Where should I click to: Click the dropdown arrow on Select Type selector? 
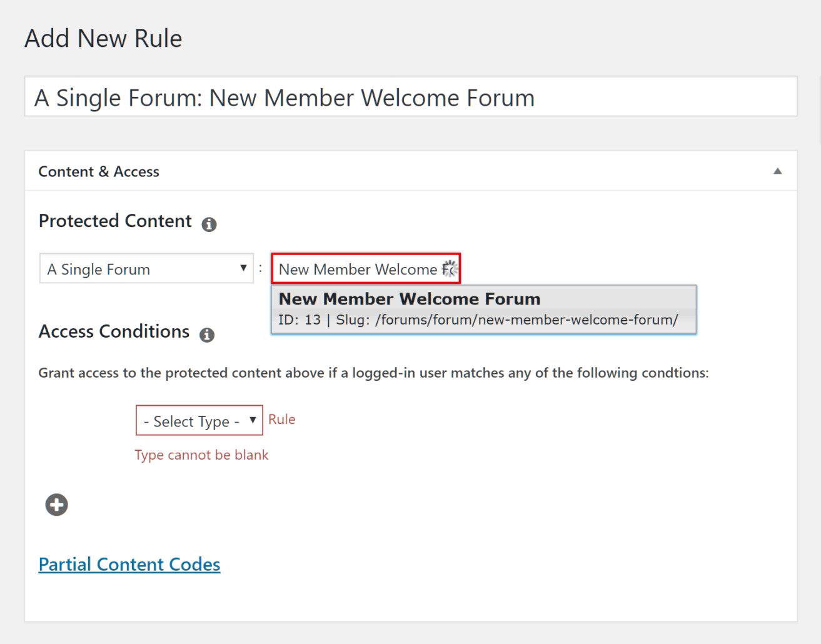tap(253, 420)
